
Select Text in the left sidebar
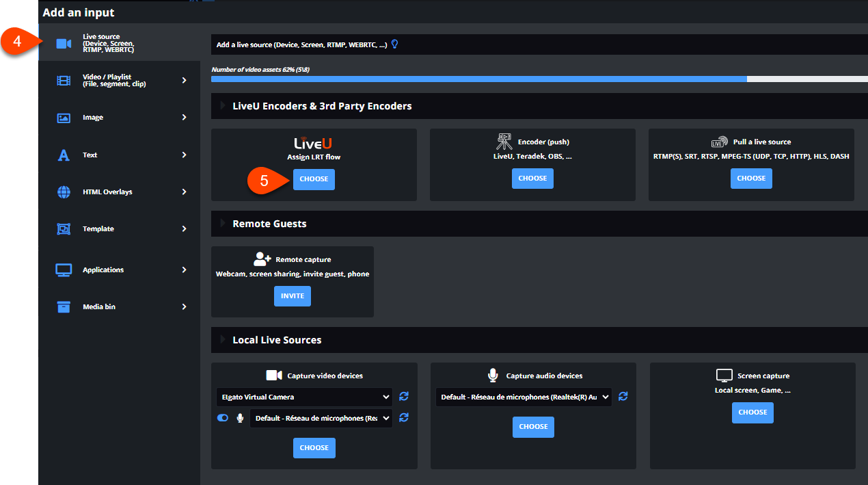(63, 155)
